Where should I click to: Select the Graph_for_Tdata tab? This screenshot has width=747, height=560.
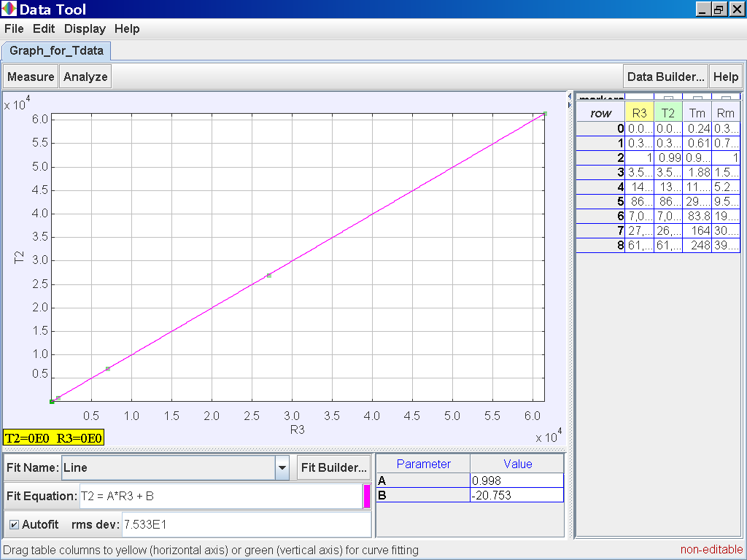point(57,51)
